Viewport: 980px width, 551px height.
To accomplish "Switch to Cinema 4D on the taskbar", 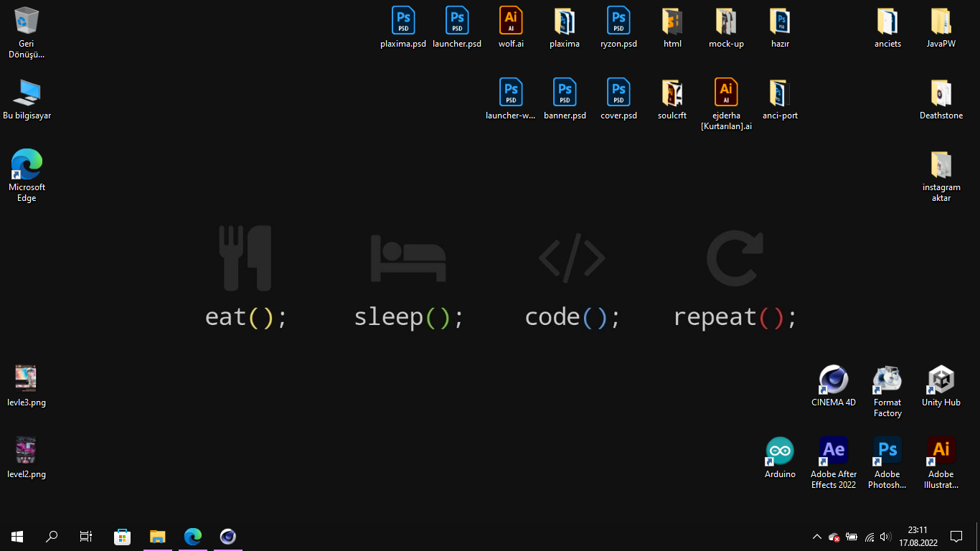I will tap(228, 537).
